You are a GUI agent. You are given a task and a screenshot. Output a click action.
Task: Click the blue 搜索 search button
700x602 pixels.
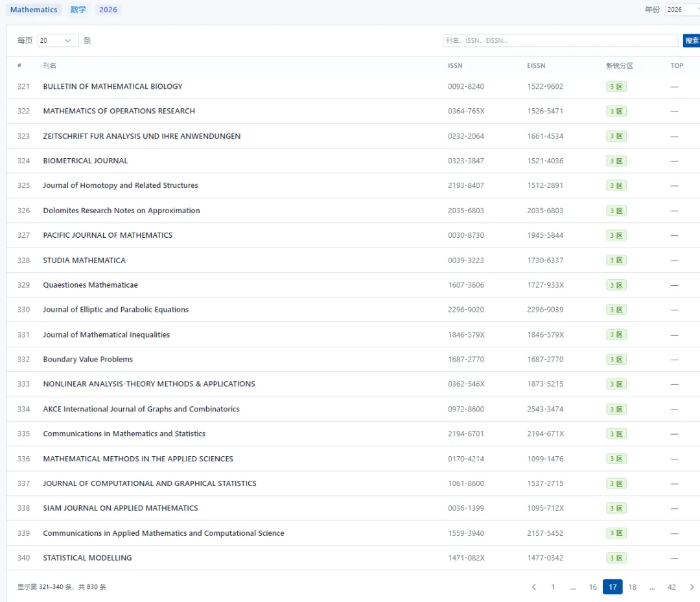(x=692, y=40)
